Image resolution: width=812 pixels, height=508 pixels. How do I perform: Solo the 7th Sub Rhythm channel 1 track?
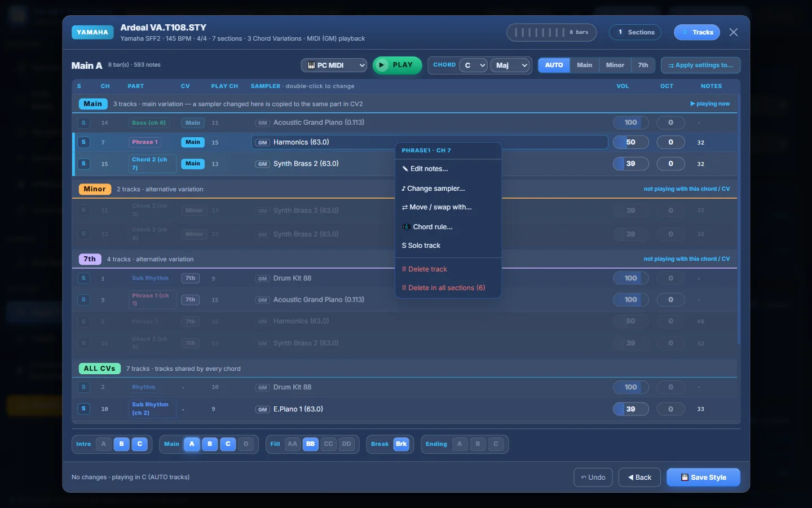(x=83, y=278)
